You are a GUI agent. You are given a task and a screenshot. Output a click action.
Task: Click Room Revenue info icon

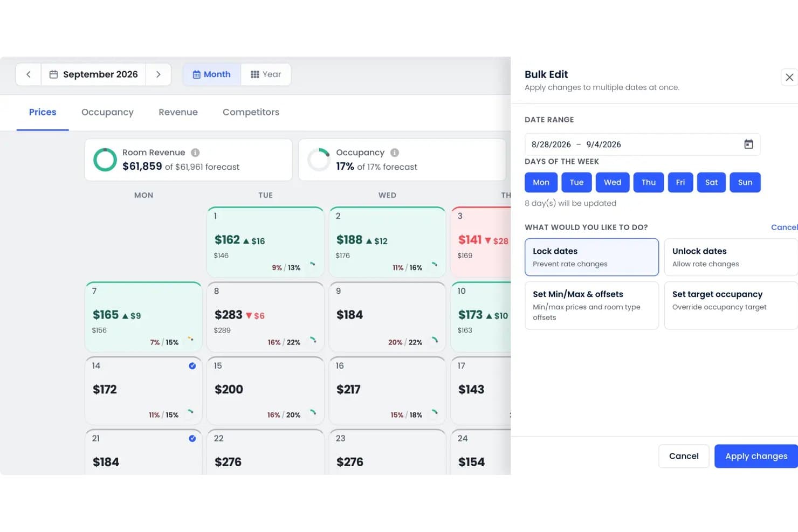point(195,153)
